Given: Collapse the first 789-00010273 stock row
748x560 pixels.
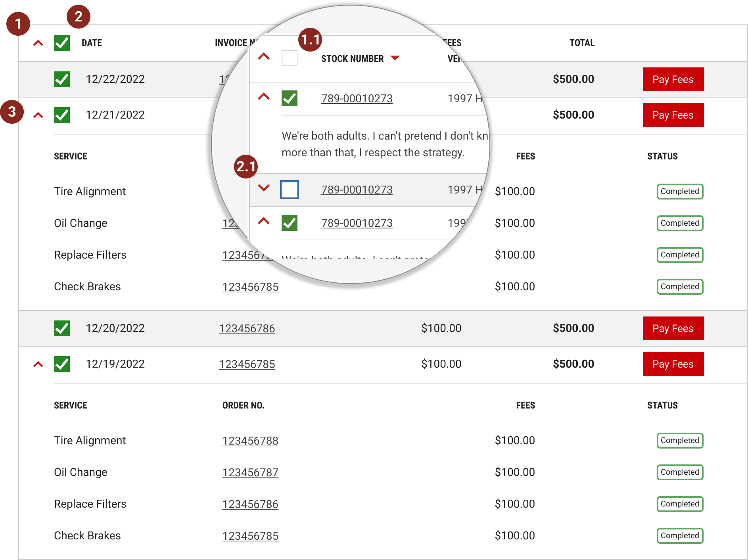Looking at the screenshot, I should tap(264, 96).
